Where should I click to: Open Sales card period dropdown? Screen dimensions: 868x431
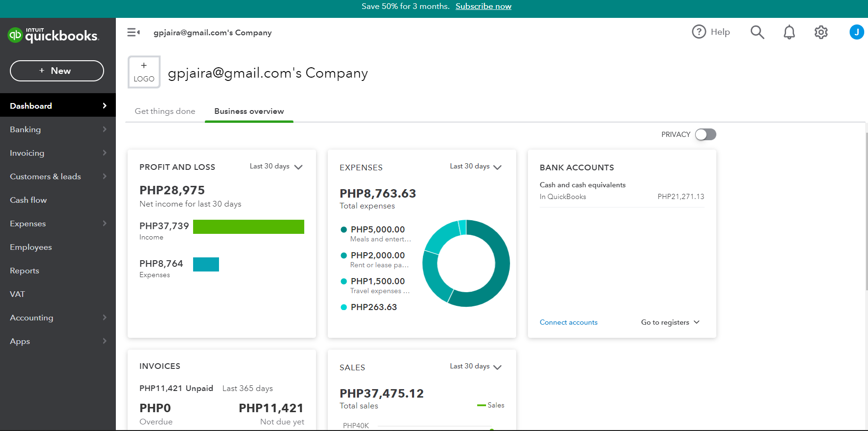pos(476,367)
